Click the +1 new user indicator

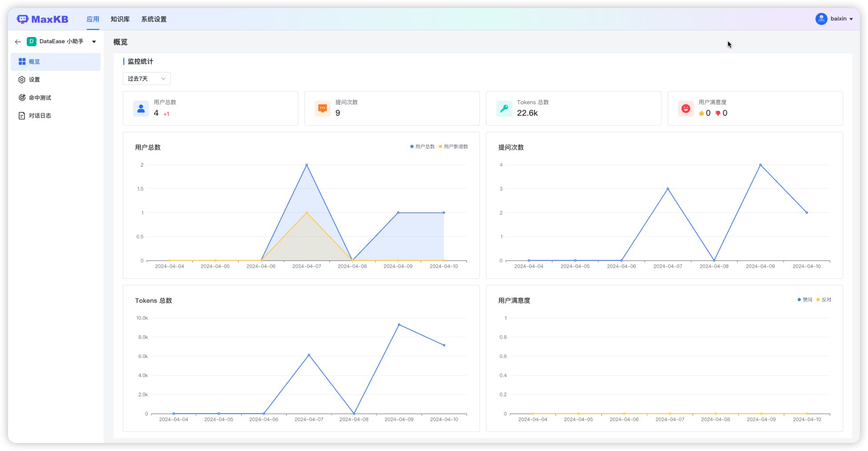[x=166, y=114]
